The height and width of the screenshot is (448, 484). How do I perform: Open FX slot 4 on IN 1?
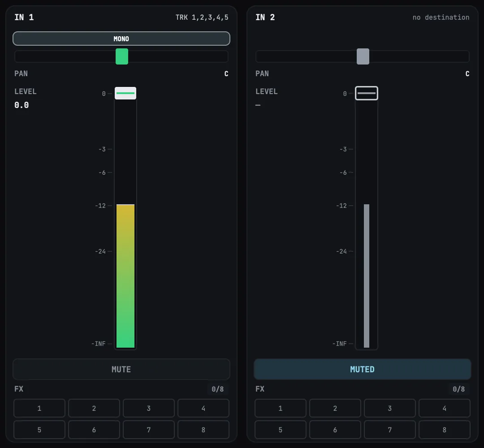203,408
